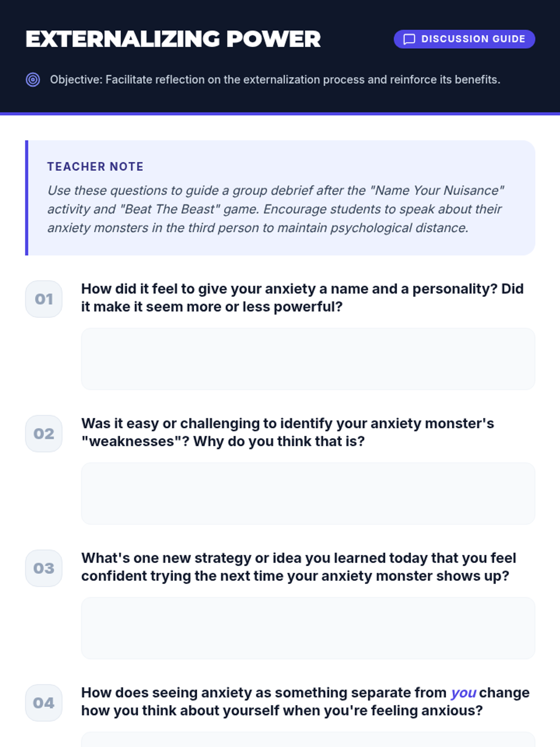Click the new strategy or idea question
Image resolution: width=560 pixels, height=747 pixels.
[x=299, y=567]
